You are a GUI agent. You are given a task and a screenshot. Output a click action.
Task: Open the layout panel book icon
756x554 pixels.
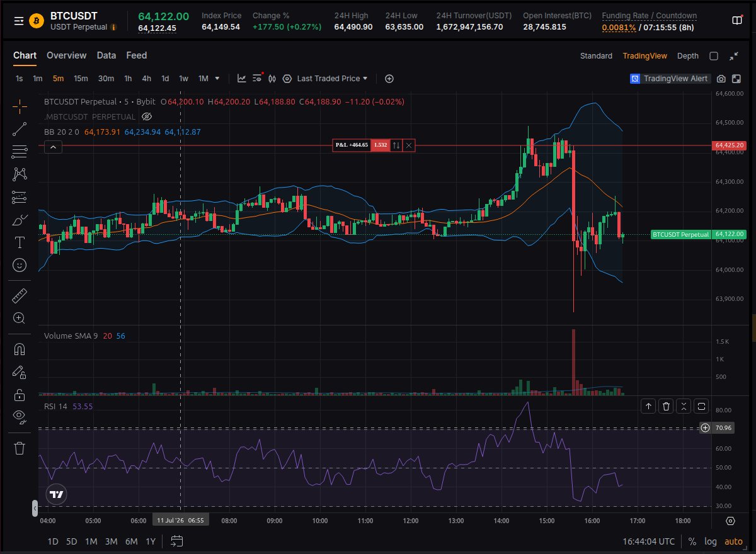[737, 20]
